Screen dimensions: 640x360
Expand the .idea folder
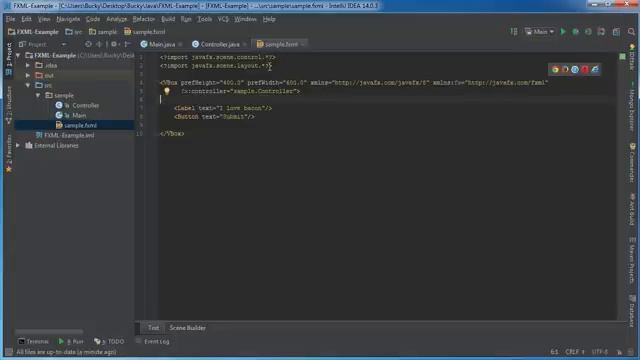(x=28, y=65)
